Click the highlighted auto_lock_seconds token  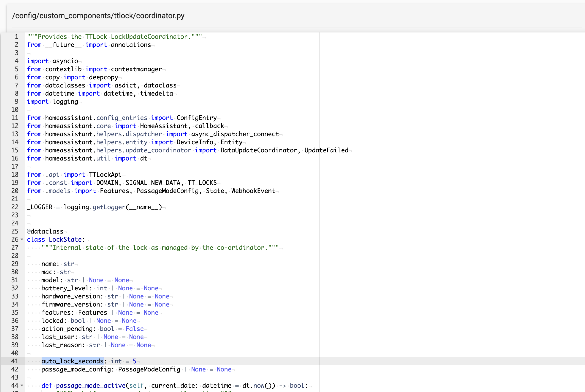(x=73, y=361)
